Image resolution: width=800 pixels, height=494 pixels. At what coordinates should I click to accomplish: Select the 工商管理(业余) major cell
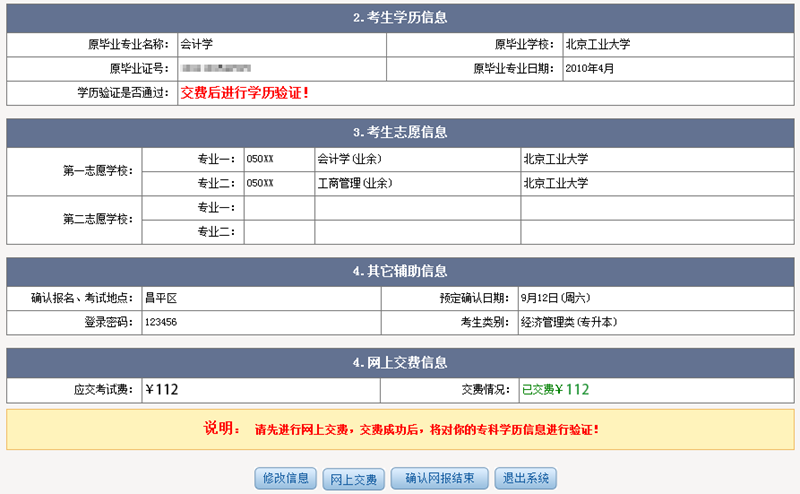pos(354,184)
